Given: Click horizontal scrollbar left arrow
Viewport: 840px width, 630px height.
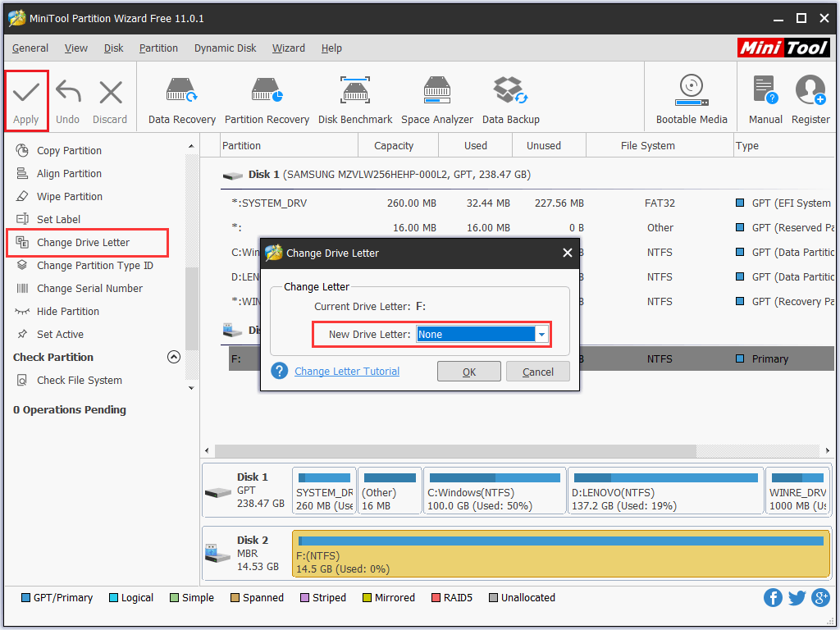Looking at the screenshot, I should [208, 450].
